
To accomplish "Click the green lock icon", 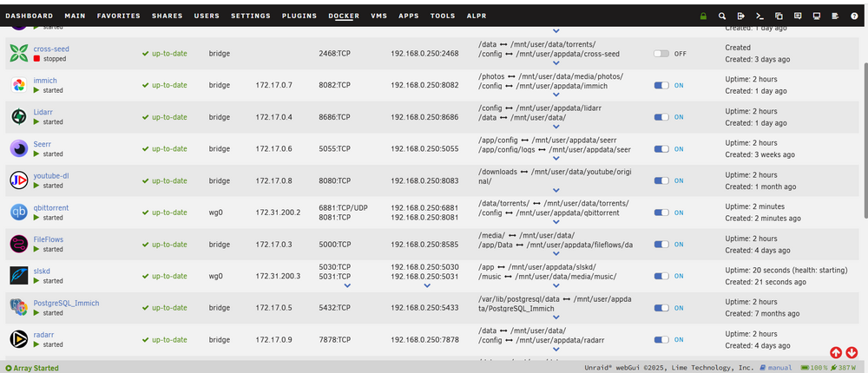I will pos(703,16).
